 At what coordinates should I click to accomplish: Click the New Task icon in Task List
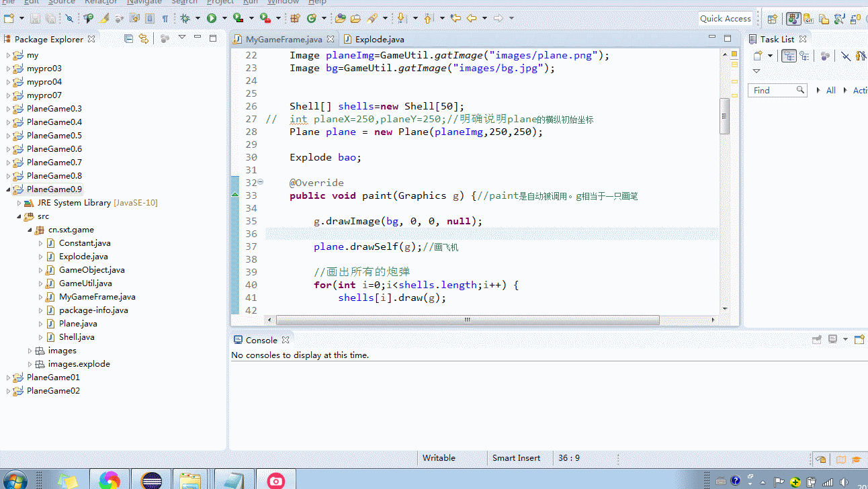(x=758, y=56)
